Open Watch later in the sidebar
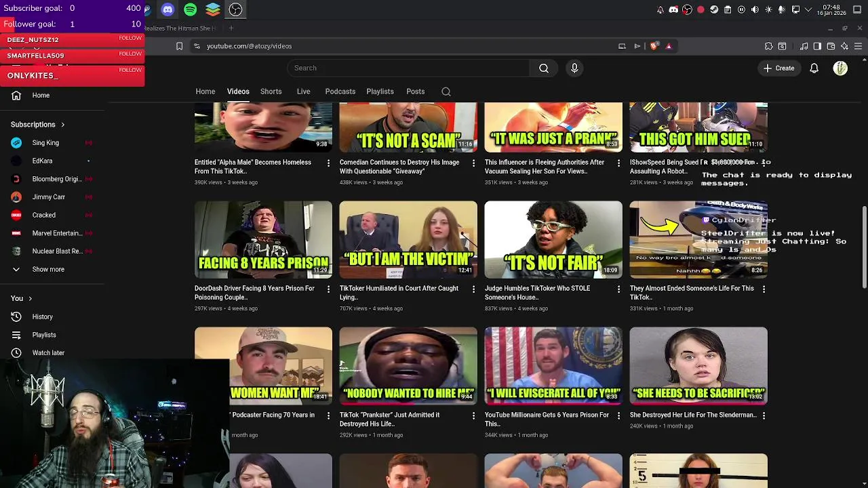This screenshot has width=868, height=488. [48, 353]
